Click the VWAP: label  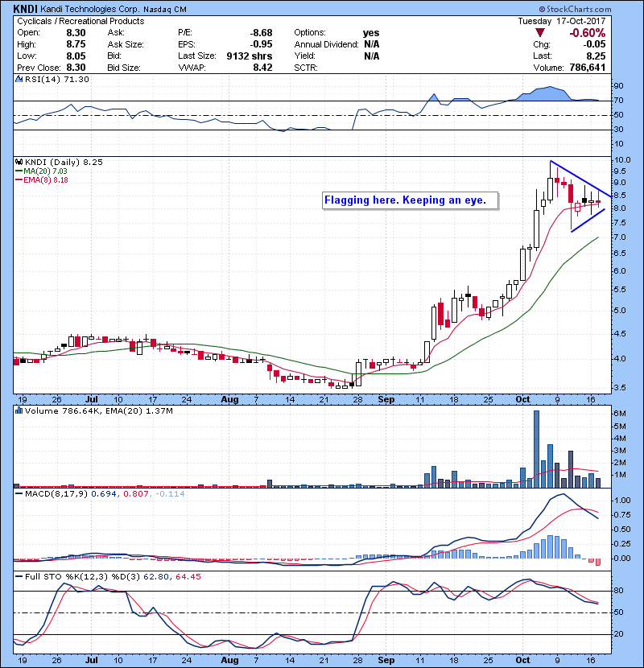[192, 68]
